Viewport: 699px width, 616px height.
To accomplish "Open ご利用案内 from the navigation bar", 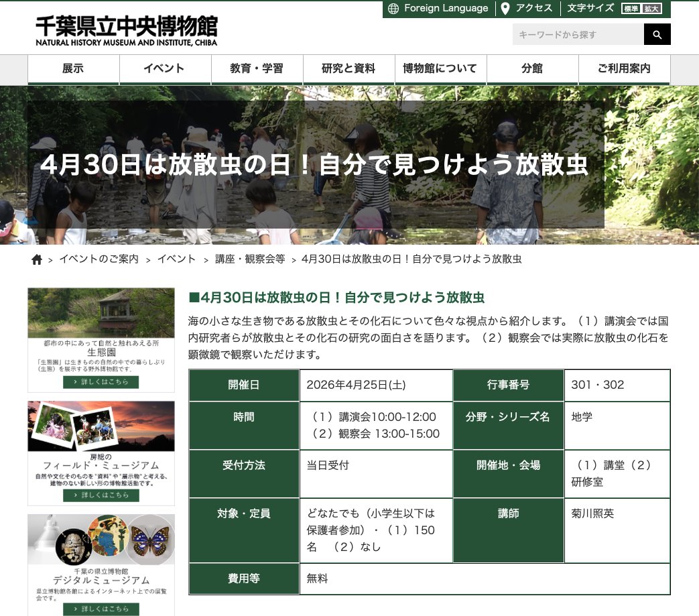I will tap(625, 68).
